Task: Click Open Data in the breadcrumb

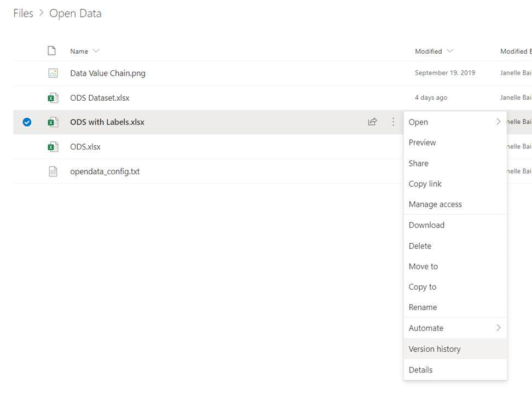Action: (76, 13)
